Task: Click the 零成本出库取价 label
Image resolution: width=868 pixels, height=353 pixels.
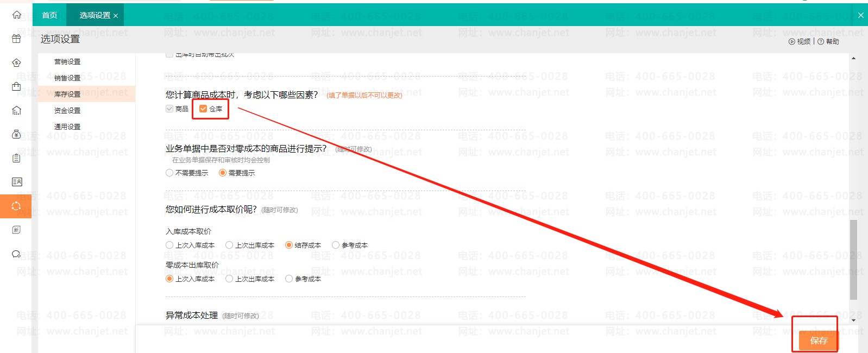Action: click(x=192, y=265)
